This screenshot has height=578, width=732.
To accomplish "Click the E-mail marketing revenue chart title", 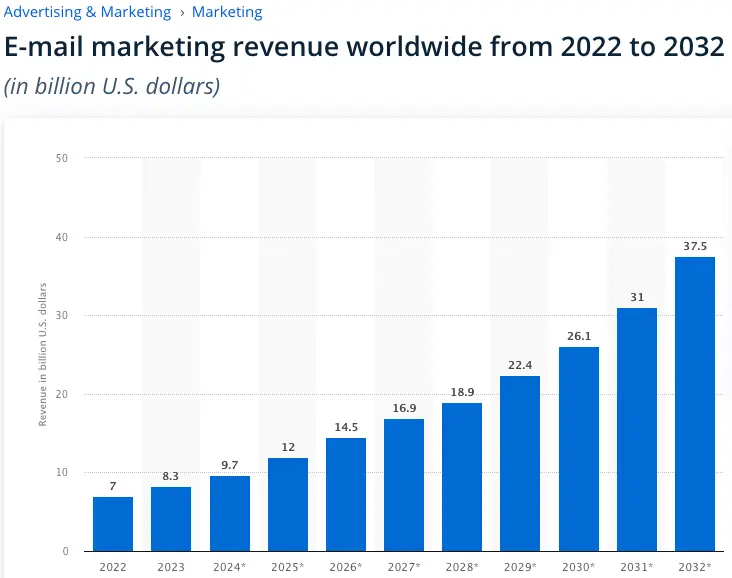I will [364, 48].
